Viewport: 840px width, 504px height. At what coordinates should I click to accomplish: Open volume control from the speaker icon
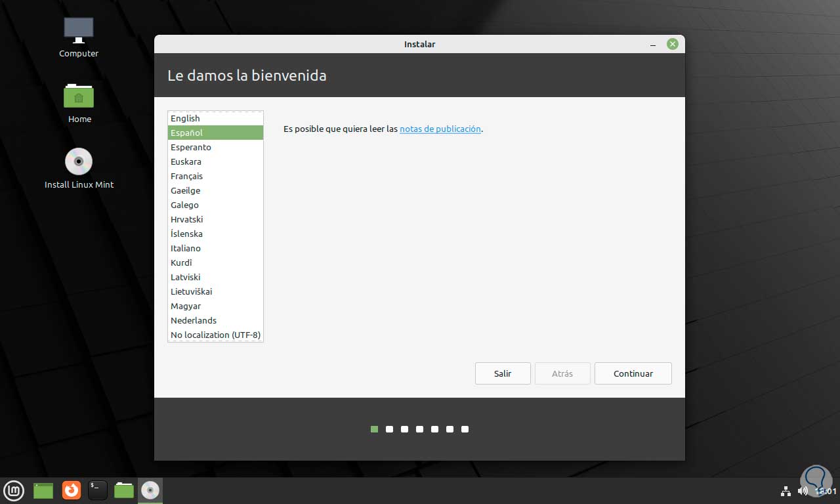click(802, 490)
